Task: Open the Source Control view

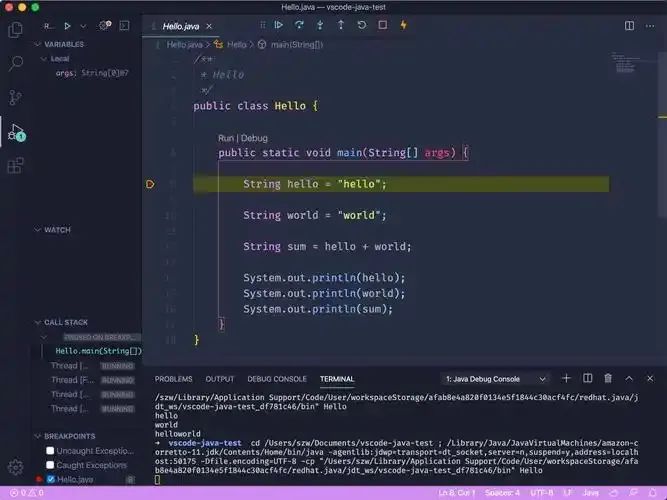Action: click(15, 97)
